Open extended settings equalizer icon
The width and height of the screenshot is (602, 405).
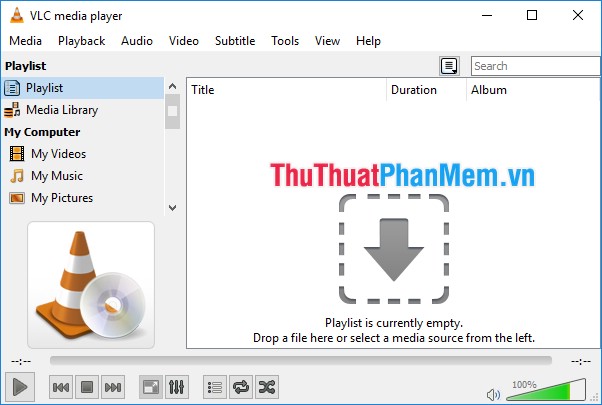coord(177,387)
